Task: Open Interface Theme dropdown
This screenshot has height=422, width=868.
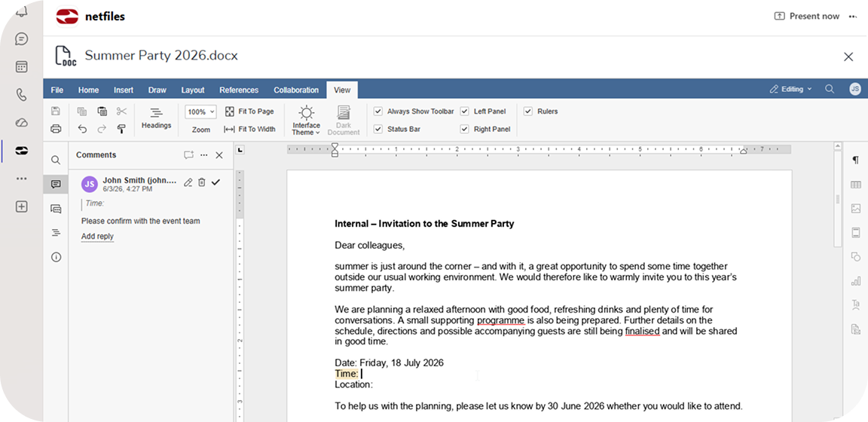Action: click(x=306, y=121)
